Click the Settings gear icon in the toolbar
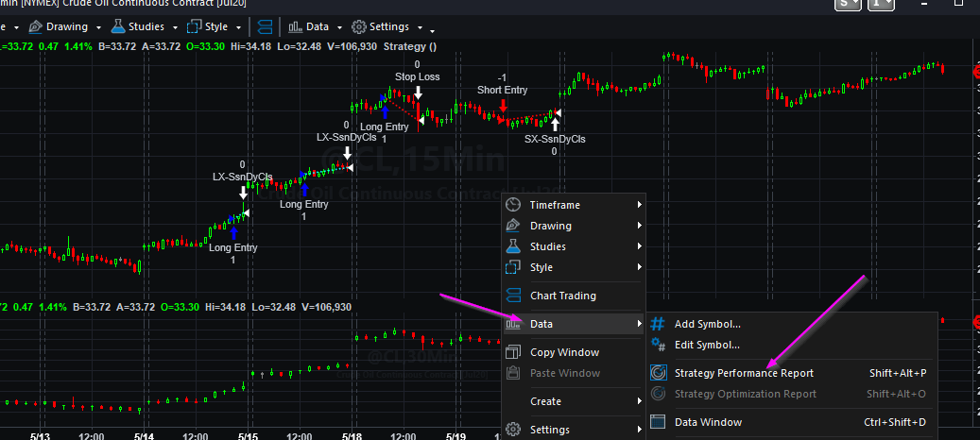The height and width of the screenshot is (440, 980). click(359, 26)
